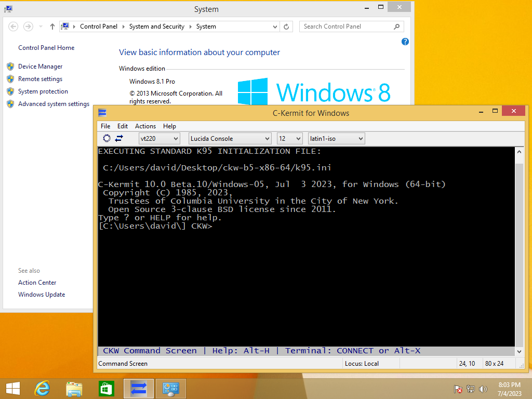The height and width of the screenshot is (399, 532).
Task: Click the computer icon in address bar
Action: tap(65, 26)
